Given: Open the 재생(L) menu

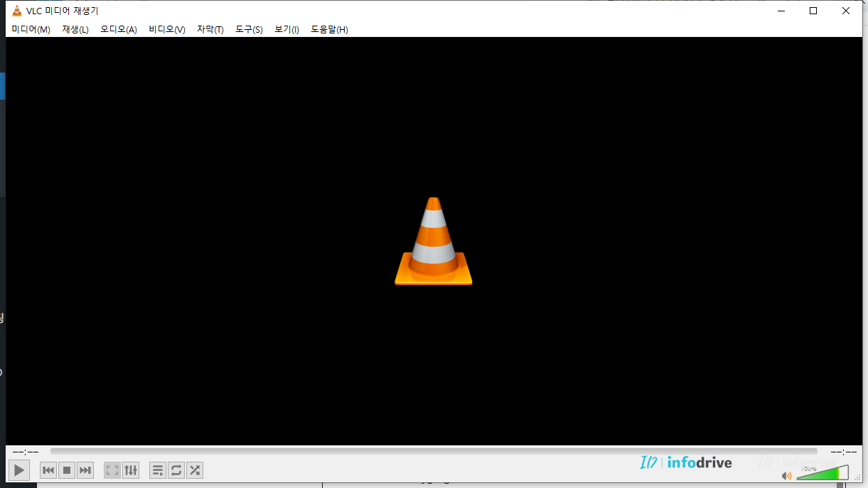Looking at the screenshot, I should (x=75, y=29).
